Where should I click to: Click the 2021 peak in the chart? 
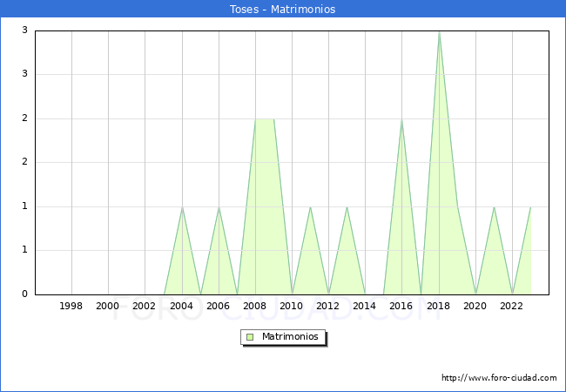tap(494, 207)
